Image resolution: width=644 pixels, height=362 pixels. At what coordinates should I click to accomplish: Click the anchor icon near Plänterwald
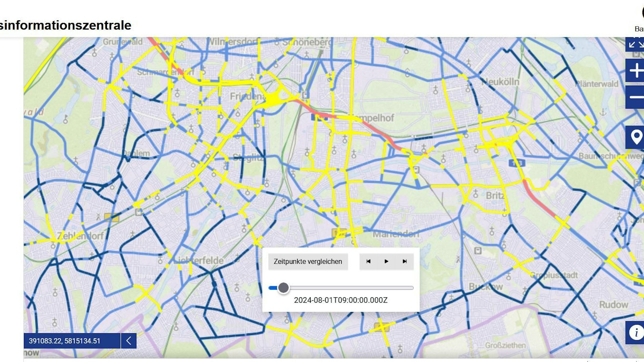tap(603, 112)
